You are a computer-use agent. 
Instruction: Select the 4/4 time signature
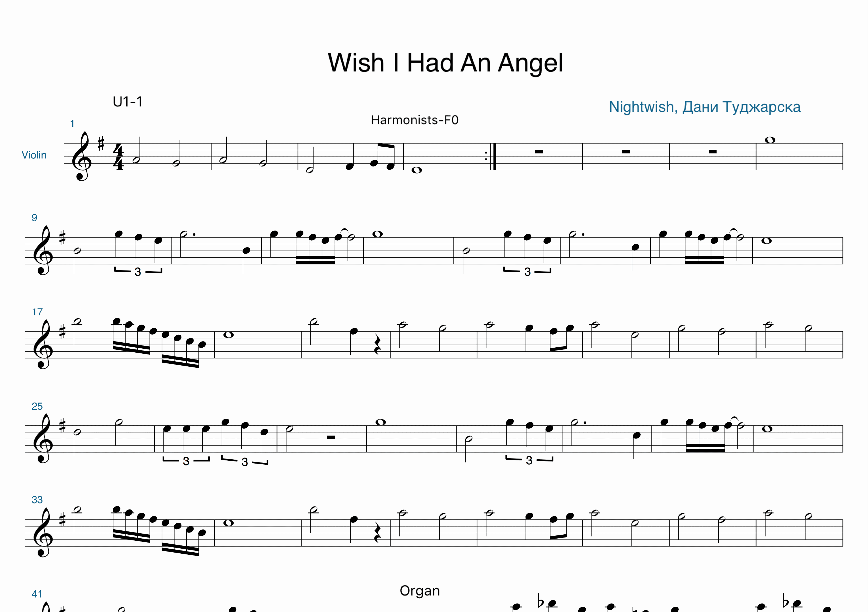point(119,157)
